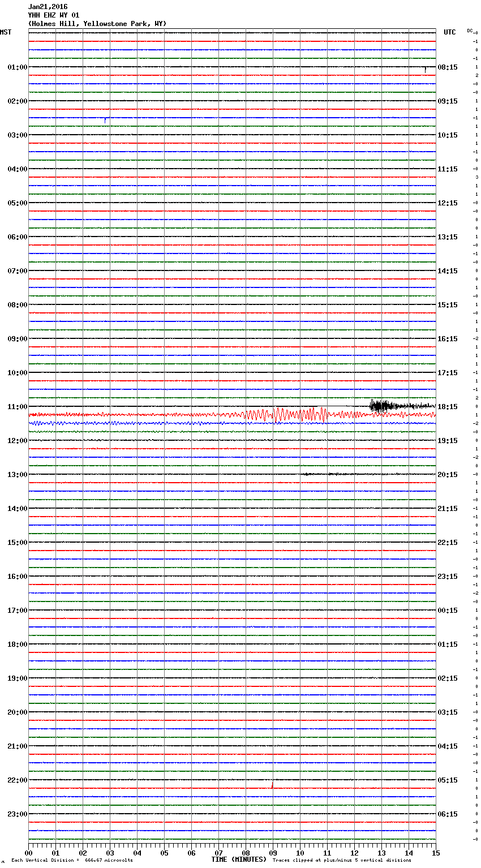Viewport: 481px width, 868px height.
Task: Click the 20:15 UTC time label
Action: pos(448,475)
